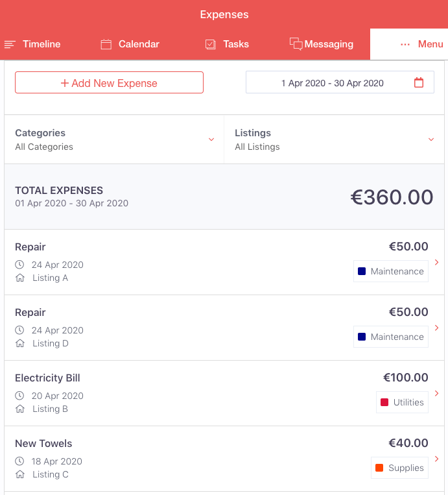Click the Timeline lines icon
Viewport: 448px width, 495px height.
click(10, 45)
